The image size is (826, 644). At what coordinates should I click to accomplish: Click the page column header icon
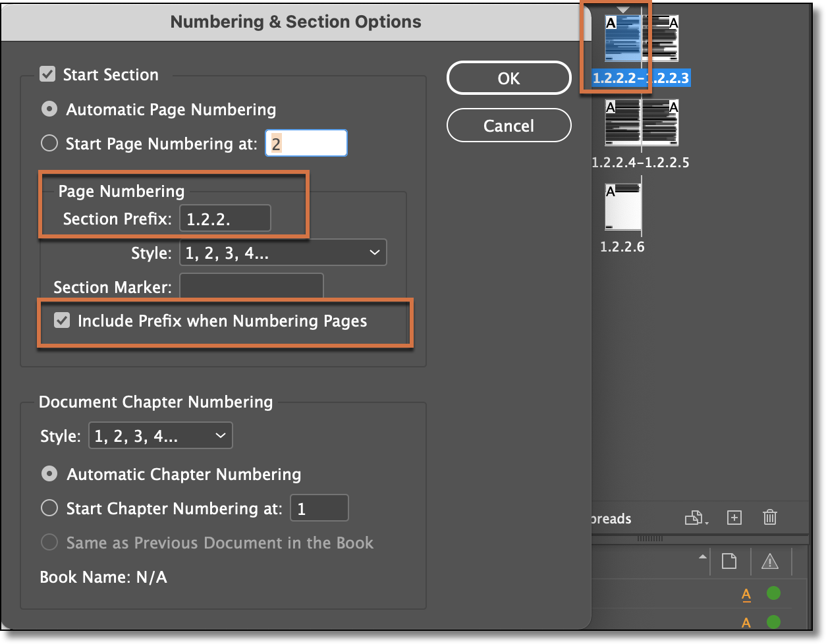(729, 561)
